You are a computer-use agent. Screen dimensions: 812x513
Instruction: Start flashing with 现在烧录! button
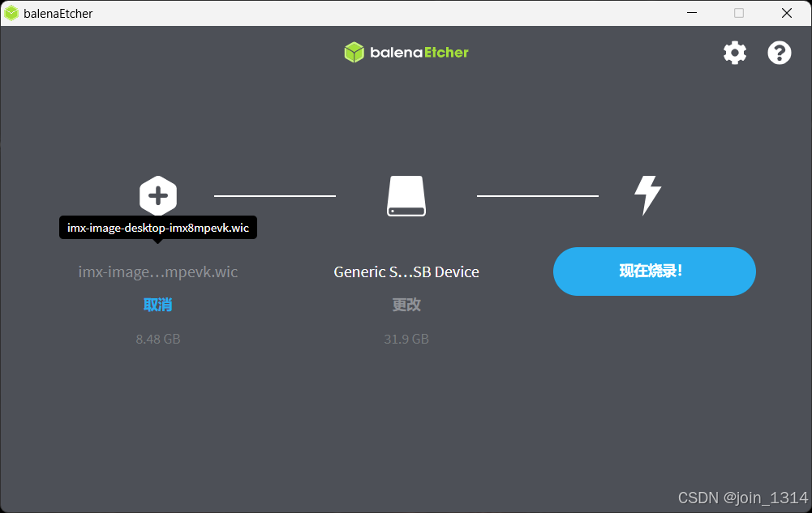[x=655, y=271]
